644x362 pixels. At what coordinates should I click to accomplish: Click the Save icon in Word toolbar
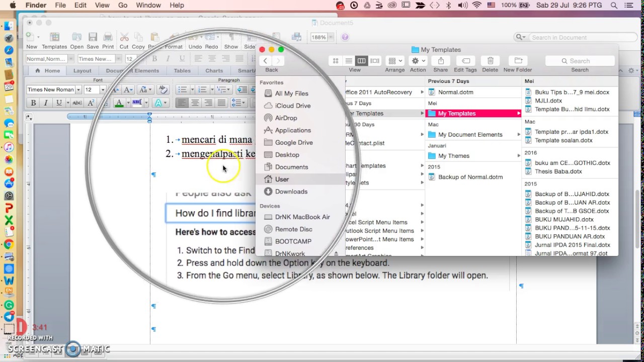click(x=93, y=37)
